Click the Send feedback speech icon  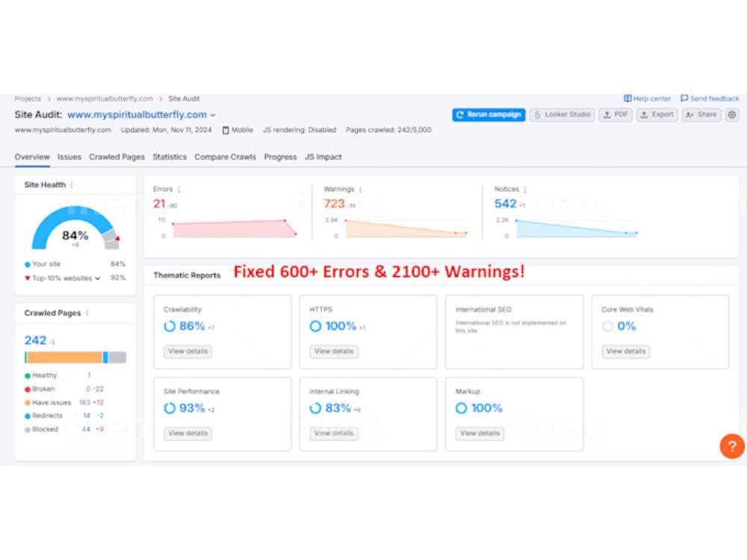click(x=684, y=99)
